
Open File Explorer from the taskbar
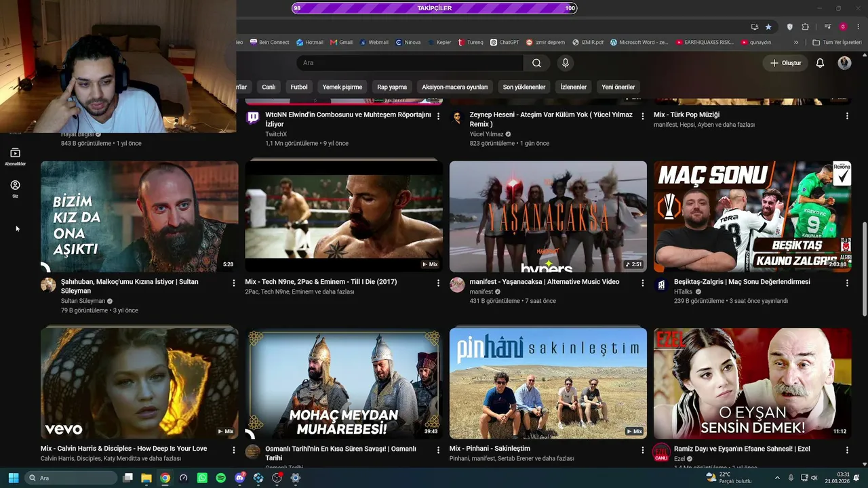pyautogui.click(x=146, y=478)
